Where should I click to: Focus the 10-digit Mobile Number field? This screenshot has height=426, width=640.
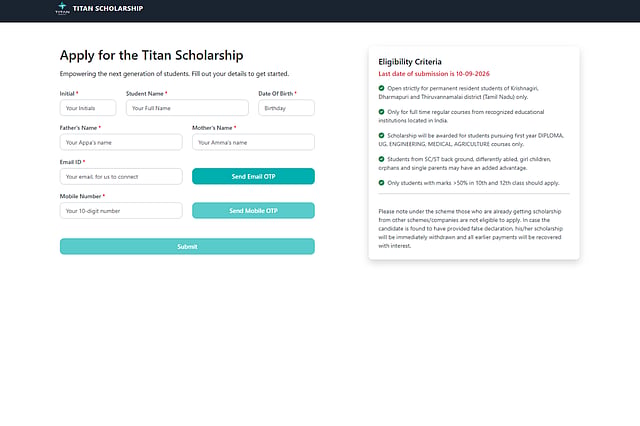coord(121,211)
